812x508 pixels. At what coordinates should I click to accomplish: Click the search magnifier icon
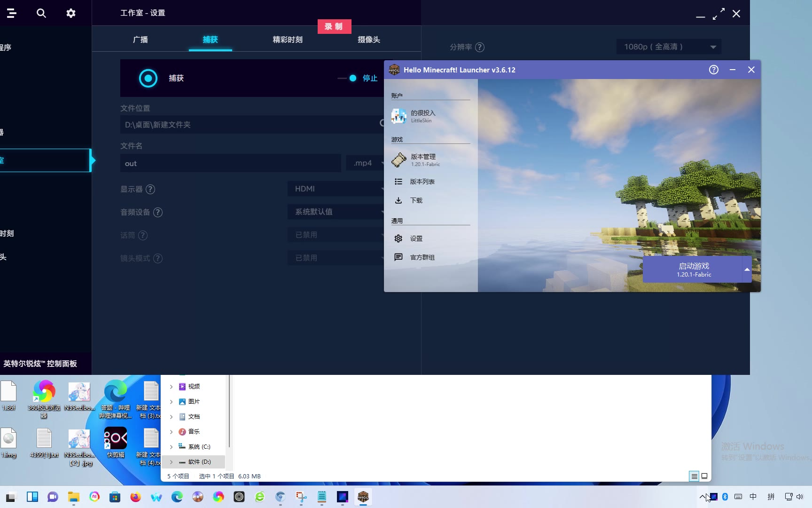(41, 13)
